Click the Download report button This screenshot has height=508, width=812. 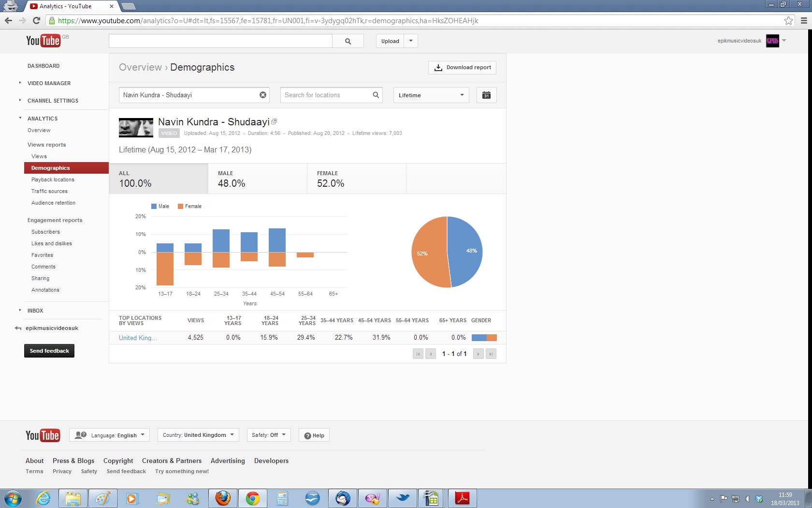(x=463, y=68)
